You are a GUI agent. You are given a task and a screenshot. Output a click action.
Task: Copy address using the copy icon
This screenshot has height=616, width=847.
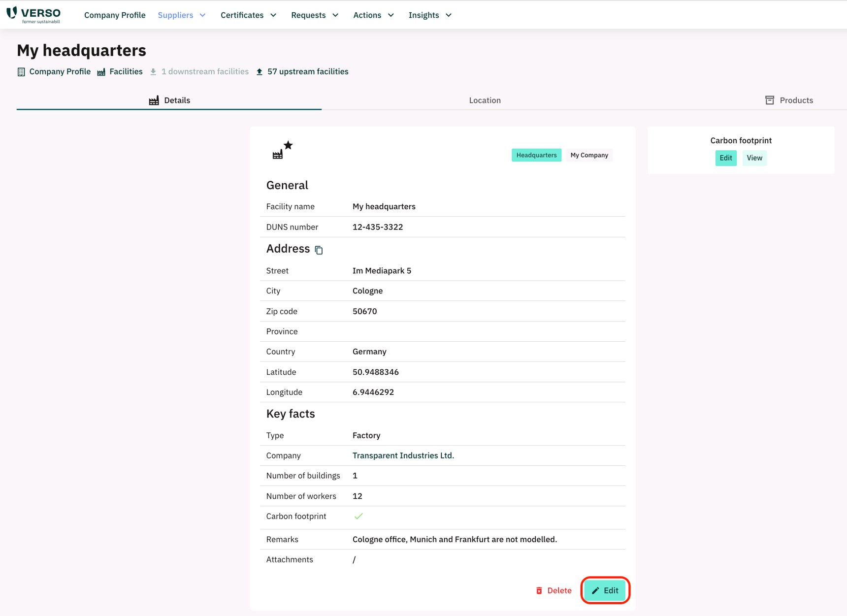pos(319,250)
